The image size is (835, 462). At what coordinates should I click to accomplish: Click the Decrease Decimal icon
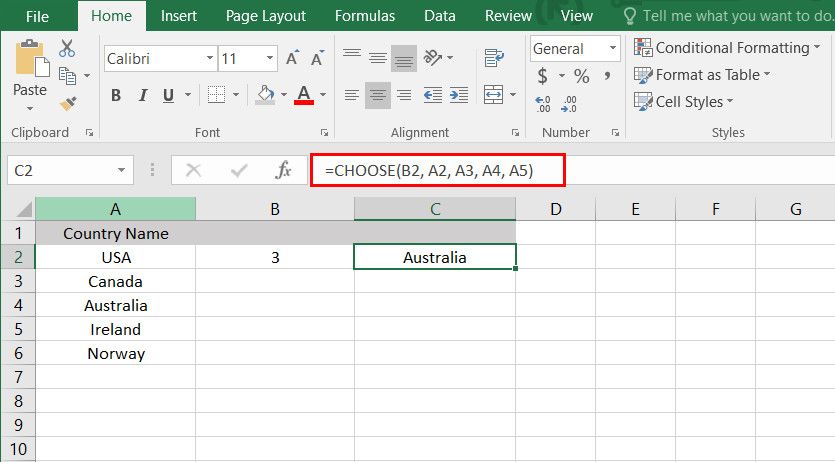[569, 103]
